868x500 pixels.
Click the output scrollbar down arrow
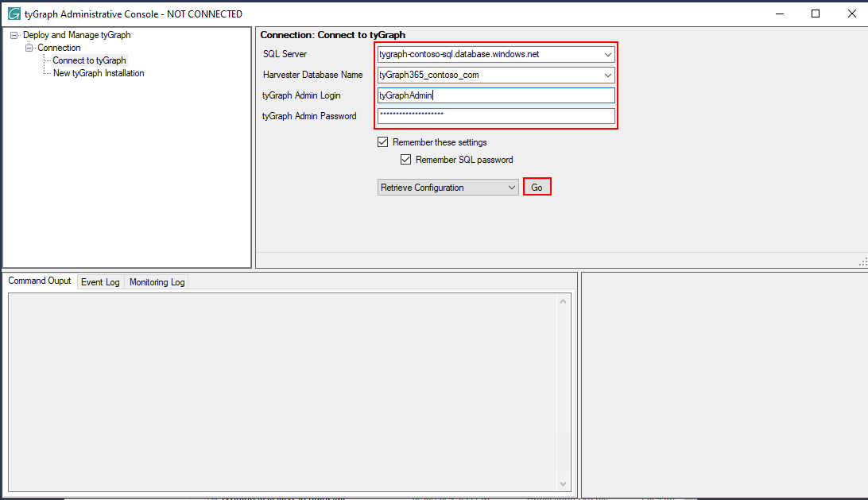[x=563, y=484]
